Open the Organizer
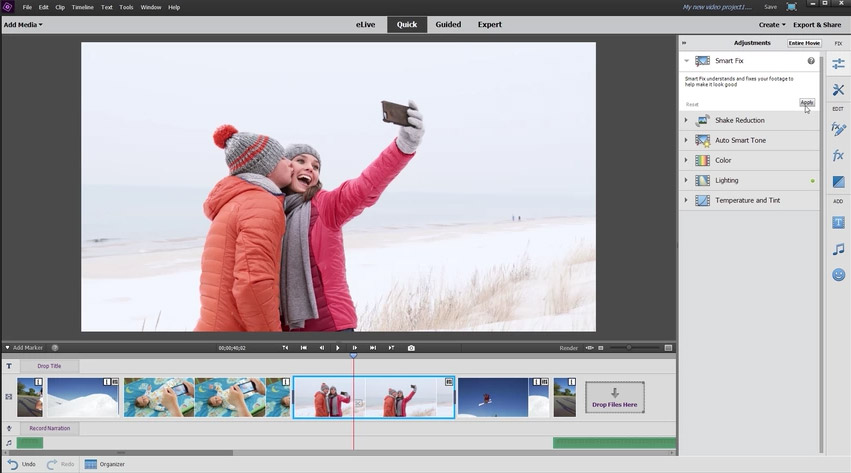The width and height of the screenshot is (851, 473). coord(105,464)
